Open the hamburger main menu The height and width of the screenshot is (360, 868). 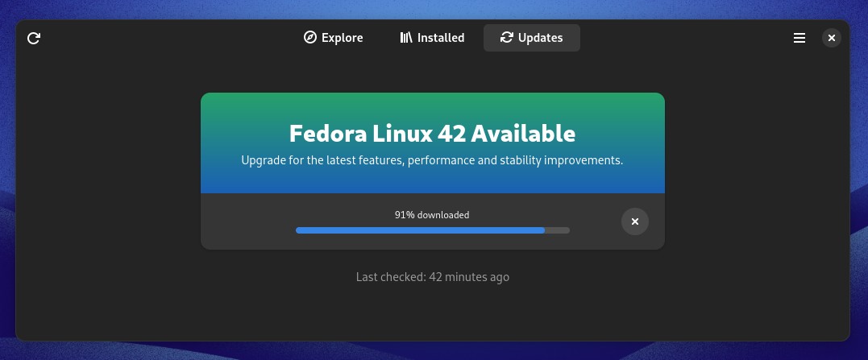(799, 38)
